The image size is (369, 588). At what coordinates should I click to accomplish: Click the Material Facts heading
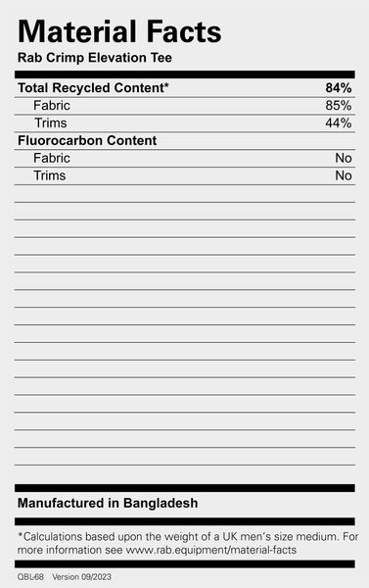point(119,32)
